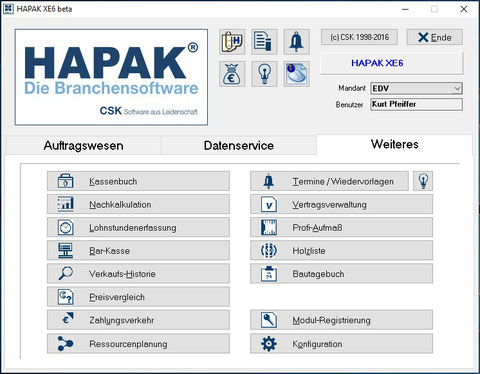This screenshot has width=480, height=374.
Task: Open Verkaufs-Historie
Action: coord(138,274)
